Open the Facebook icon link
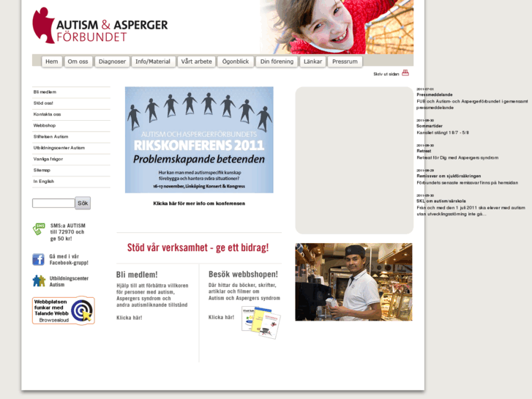This screenshot has width=532, height=399. click(38, 259)
